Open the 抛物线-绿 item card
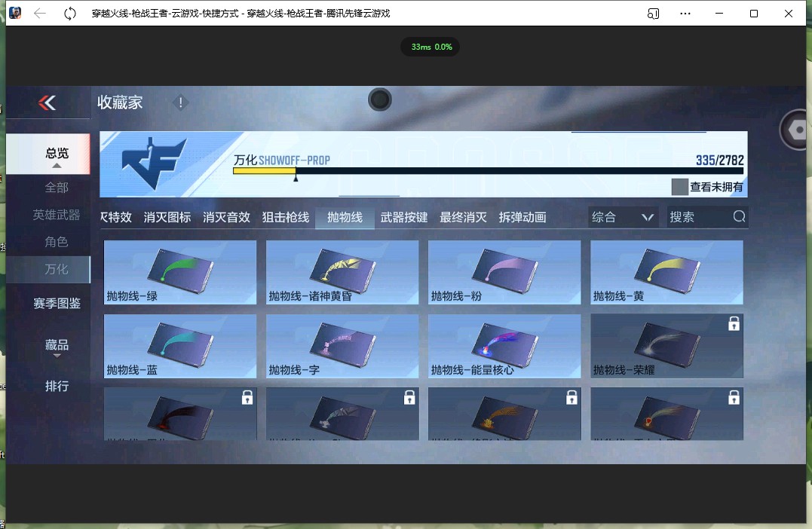The width and height of the screenshot is (812, 529). click(x=180, y=272)
